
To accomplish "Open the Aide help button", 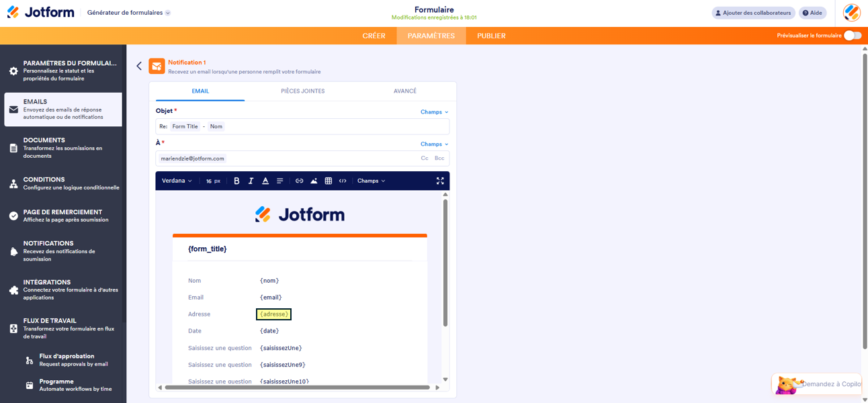I will (x=812, y=13).
